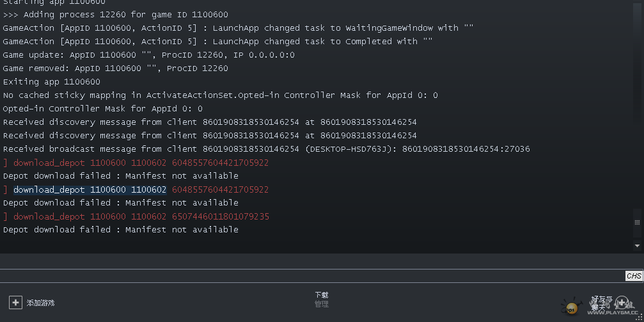Image resolution: width=644 pixels, height=322 pixels.
Task: Click the 管理 manage downloads label
Action: [321, 305]
